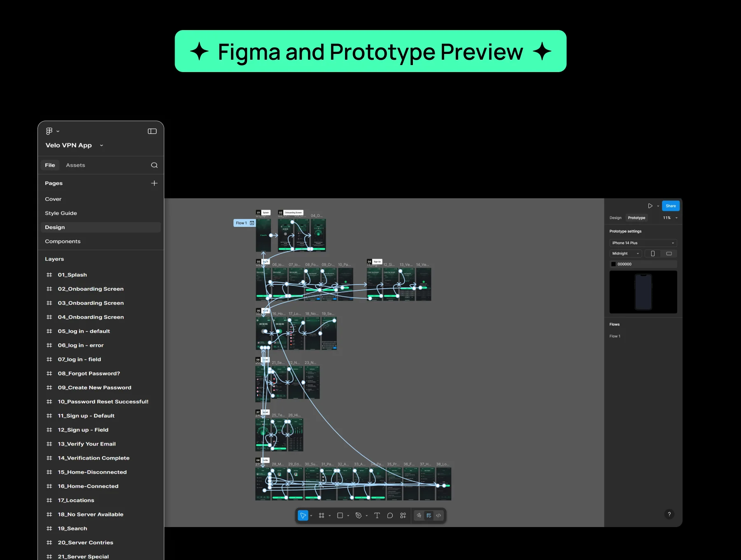Switch to Design mode in toolbar
741x560 pixels.
coord(429,516)
